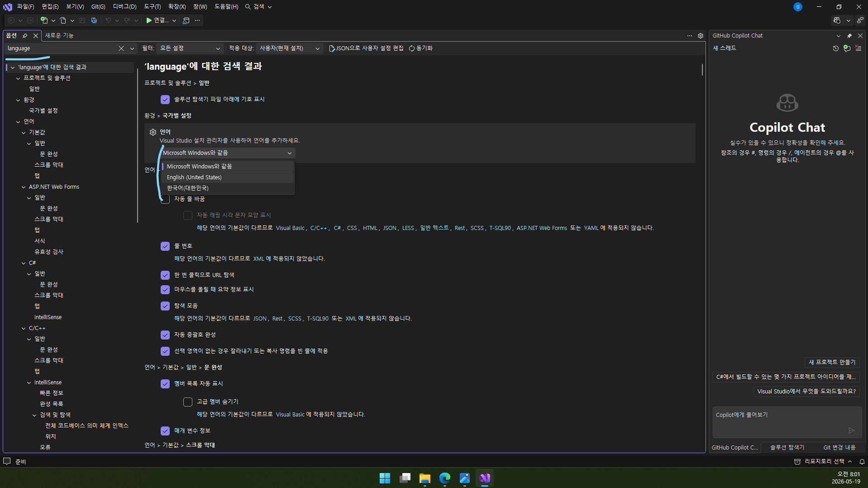Pin the GitHub Copilot Chat panel
The width and height of the screenshot is (868, 488).
(x=849, y=36)
